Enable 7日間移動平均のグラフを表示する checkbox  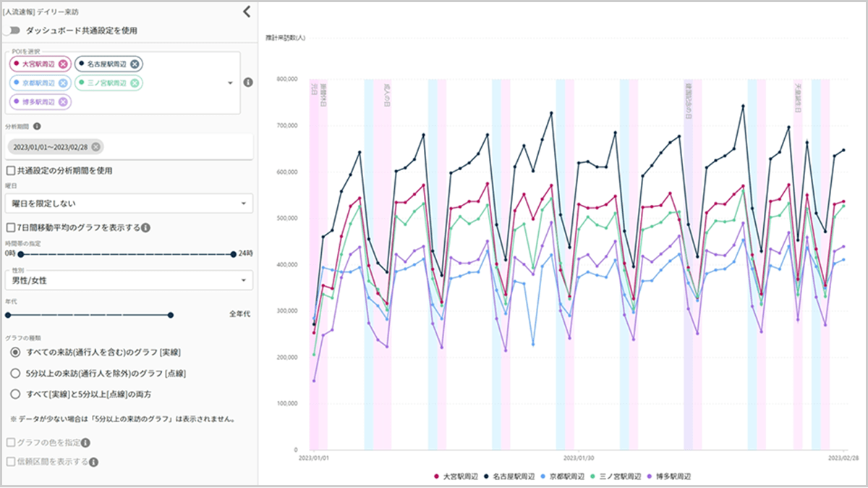[x=11, y=227]
